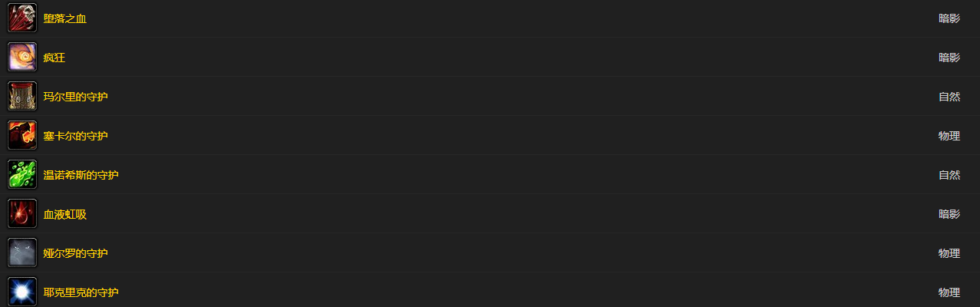The height and width of the screenshot is (307, 980).
Task: Visit the 玛尔里的守护 spell page link
Action: coord(76,97)
